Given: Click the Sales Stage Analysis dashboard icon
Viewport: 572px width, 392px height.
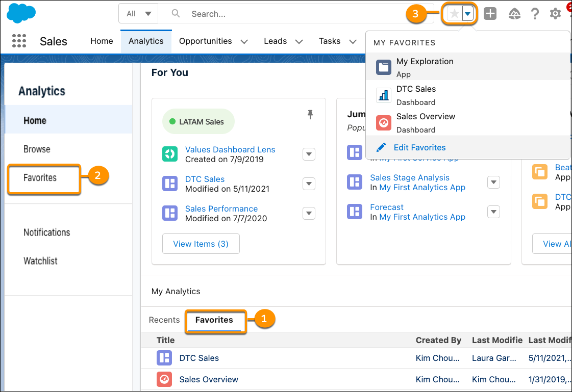Looking at the screenshot, I should 355,182.
